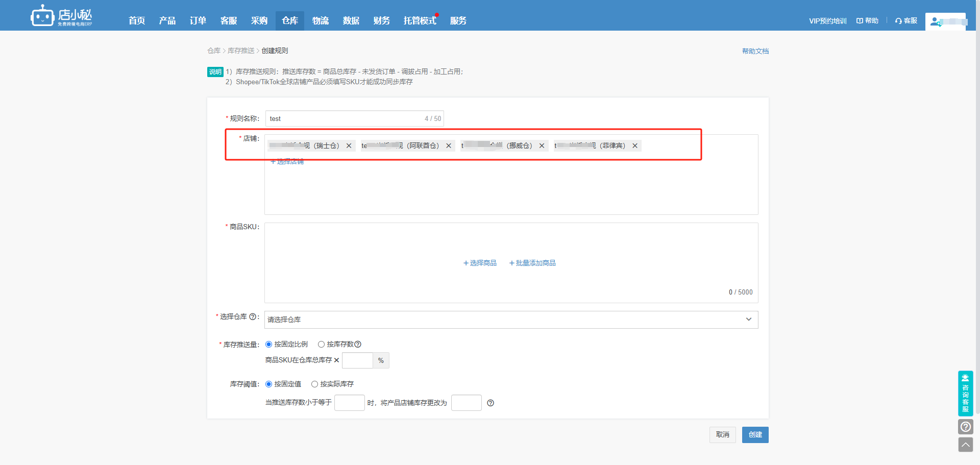Open the 产品 menu
The width and height of the screenshot is (980, 465).
click(x=167, y=21)
